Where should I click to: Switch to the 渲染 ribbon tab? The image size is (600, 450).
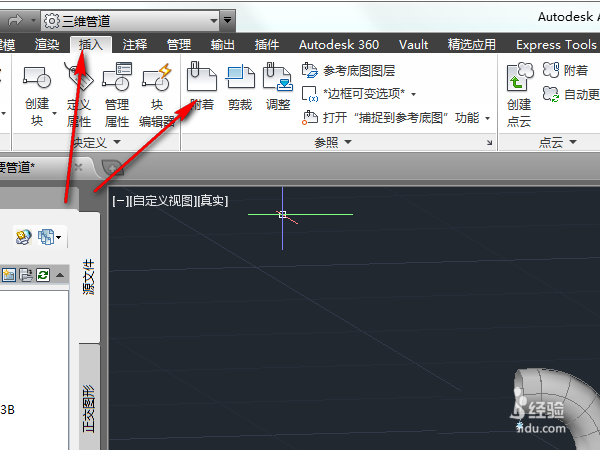point(47,44)
